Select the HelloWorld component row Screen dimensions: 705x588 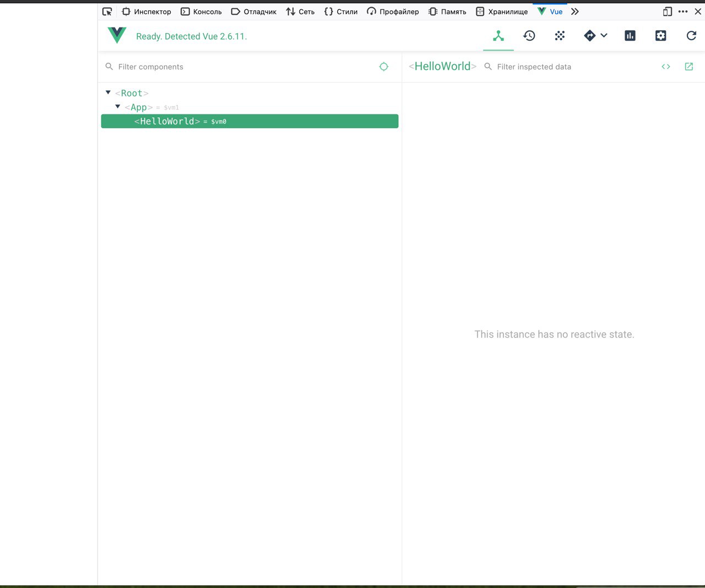click(x=250, y=121)
